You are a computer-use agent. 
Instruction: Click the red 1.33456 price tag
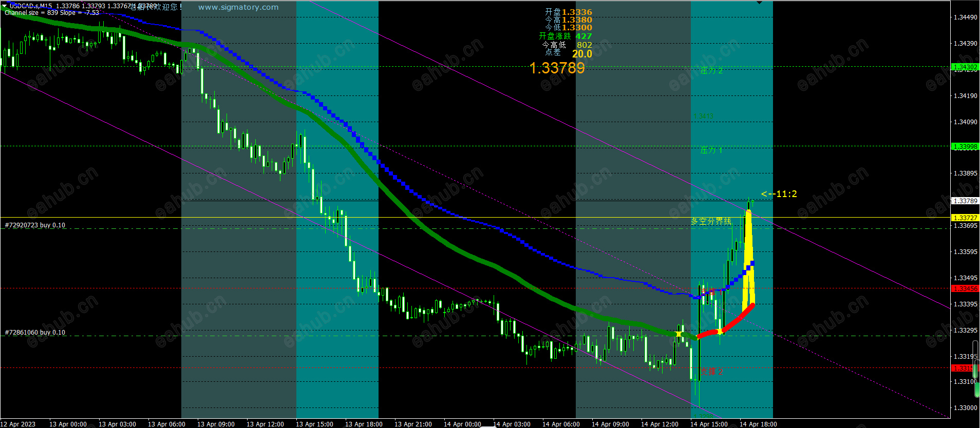click(965, 288)
